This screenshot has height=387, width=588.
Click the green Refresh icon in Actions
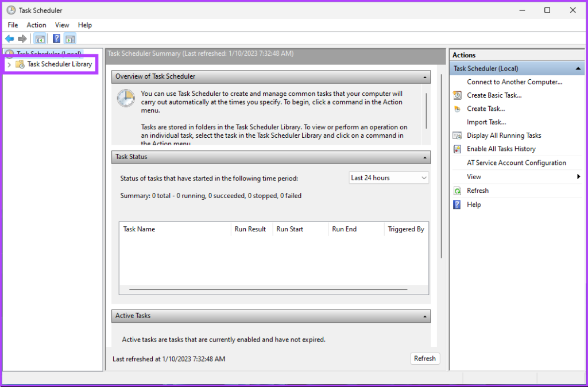click(x=457, y=191)
